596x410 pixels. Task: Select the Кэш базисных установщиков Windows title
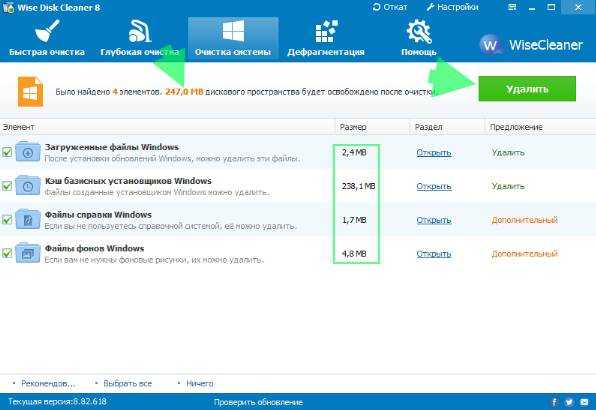128,181
